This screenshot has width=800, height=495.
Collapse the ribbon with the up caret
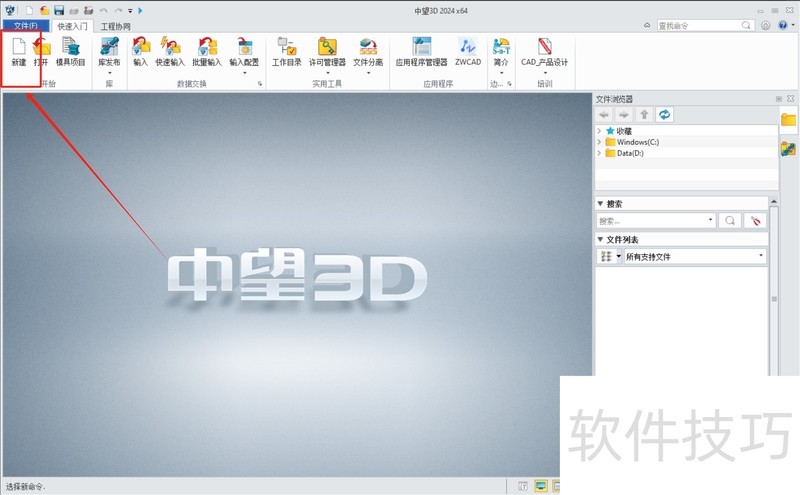[647, 25]
